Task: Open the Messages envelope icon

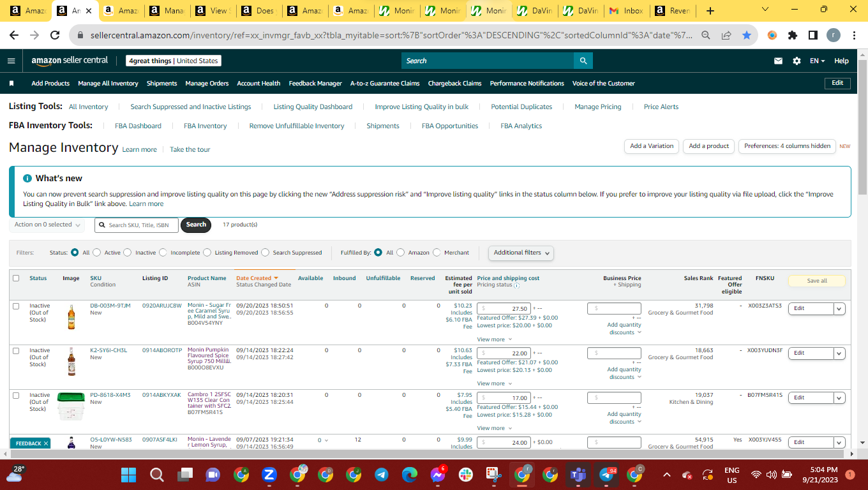Action: [x=778, y=61]
